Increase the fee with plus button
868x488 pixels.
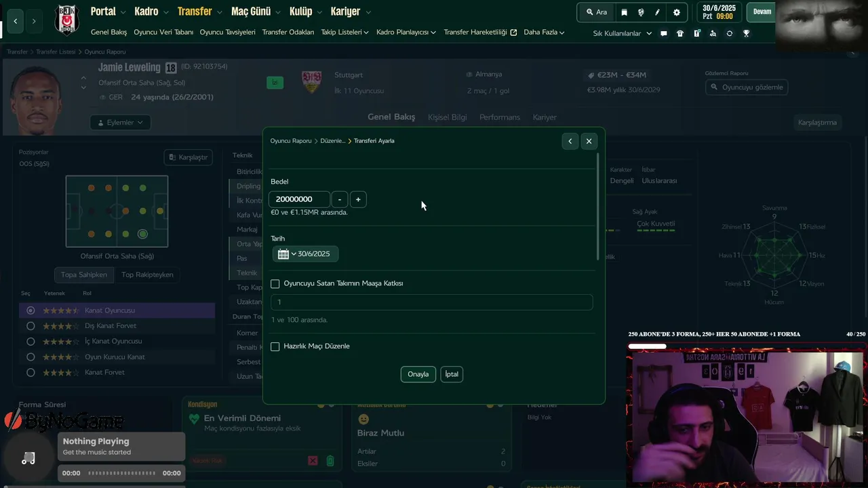(x=358, y=199)
